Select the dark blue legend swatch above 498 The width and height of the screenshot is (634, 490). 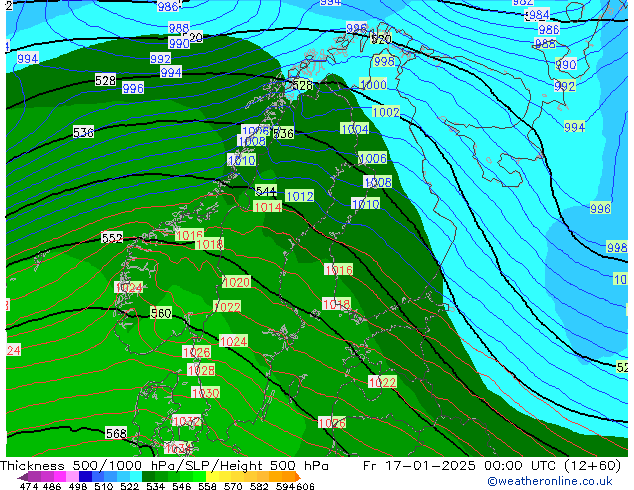[85, 477]
